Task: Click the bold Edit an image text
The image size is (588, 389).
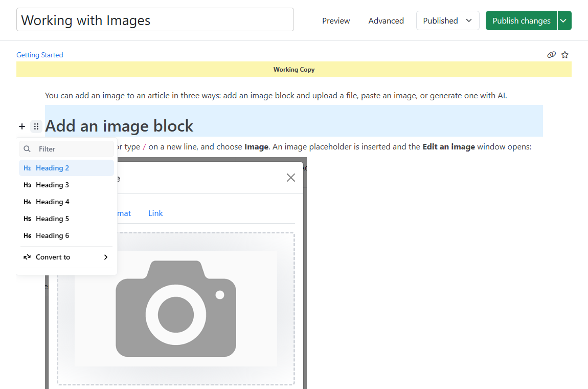Action: (x=448, y=147)
